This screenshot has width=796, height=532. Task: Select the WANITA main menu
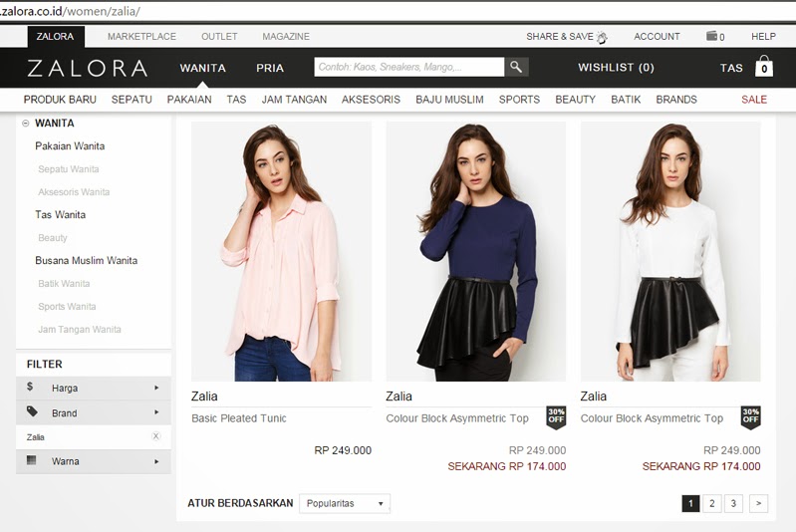[202, 68]
